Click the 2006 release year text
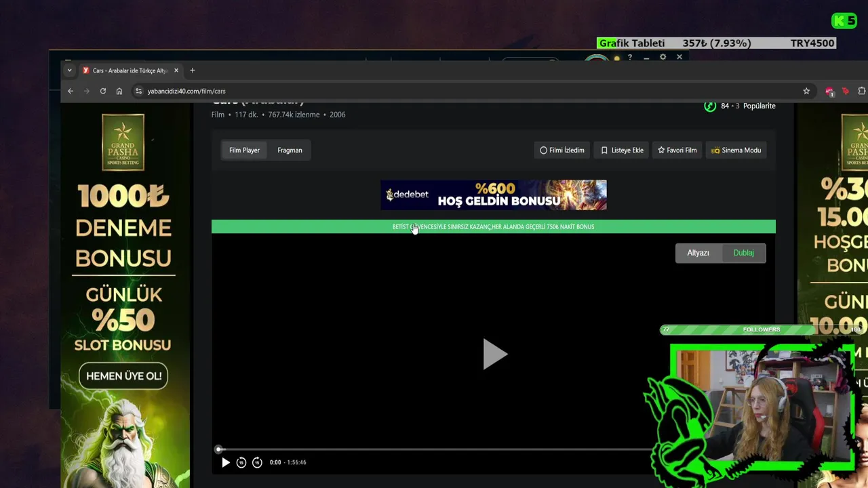Screen dimensions: 868x488 (338, 115)
